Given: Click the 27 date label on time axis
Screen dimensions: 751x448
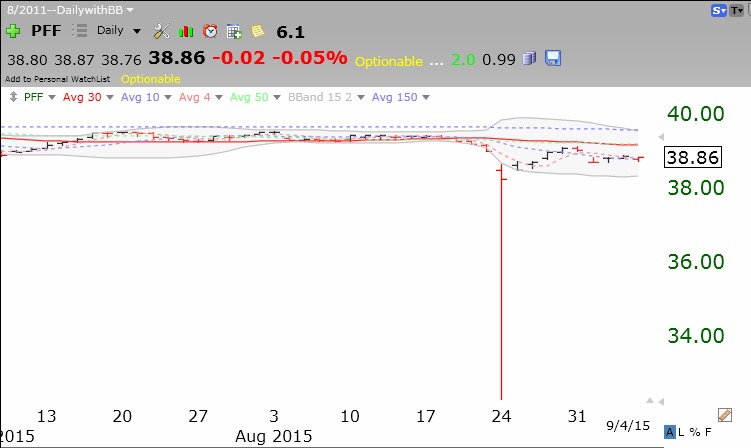Looking at the screenshot, I should coord(198,416).
